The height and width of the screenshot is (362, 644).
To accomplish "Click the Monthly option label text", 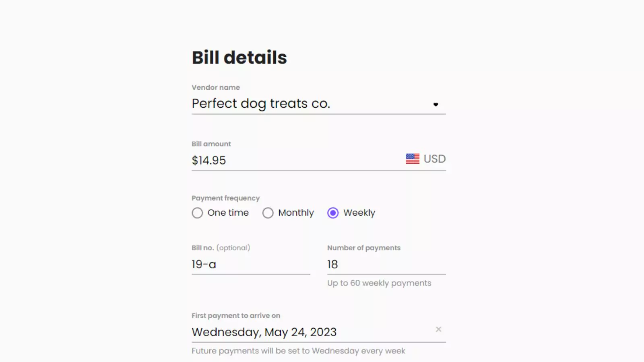I will coord(296,213).
